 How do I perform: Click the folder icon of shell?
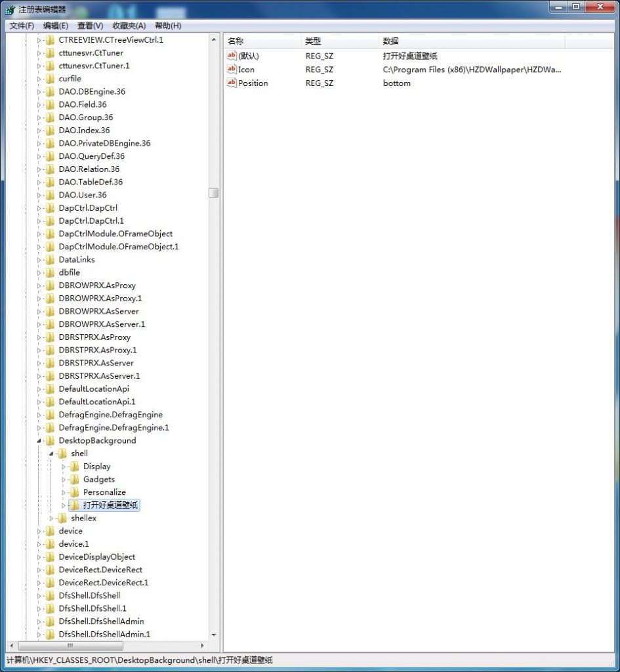coord(62,453)
